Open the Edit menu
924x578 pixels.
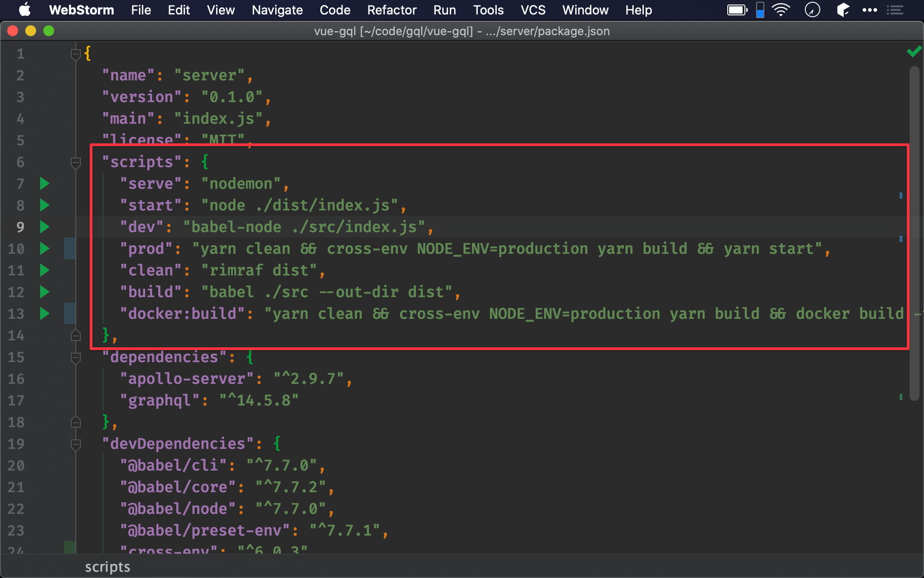[179, 10]
